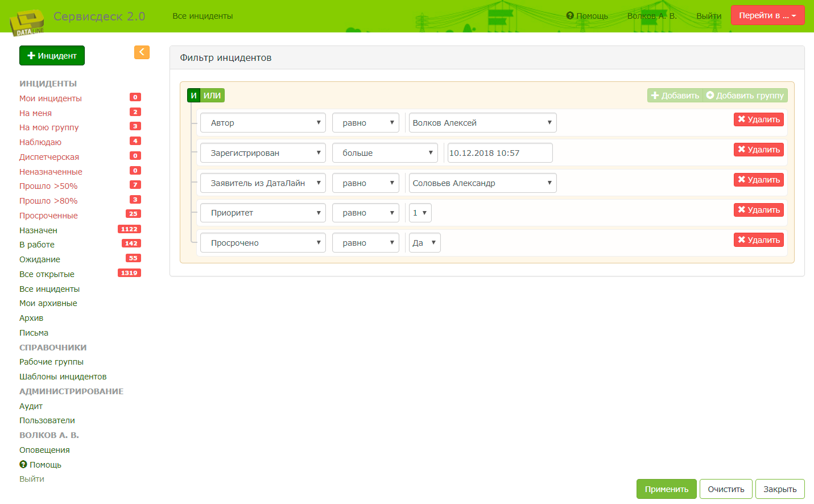Open Мои архивные in the sidebar
814x504 pixels.
[x=48, y=303]
